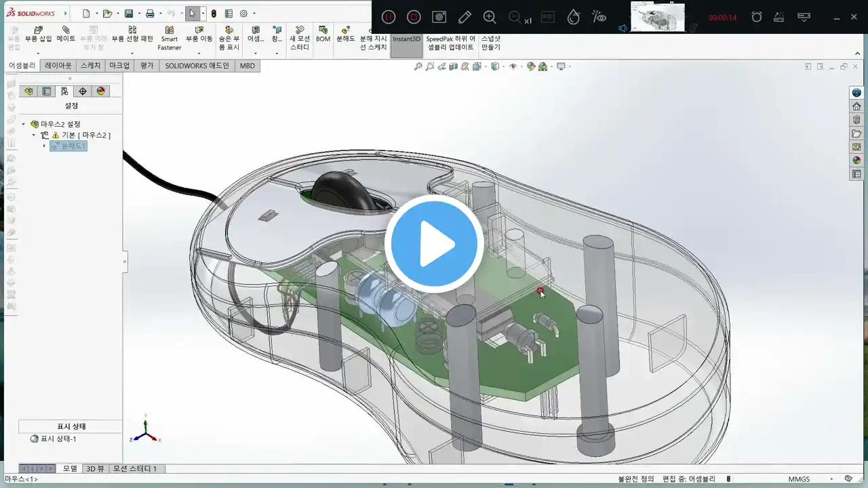Select the 모델 bottom tab

pos(70,468)
